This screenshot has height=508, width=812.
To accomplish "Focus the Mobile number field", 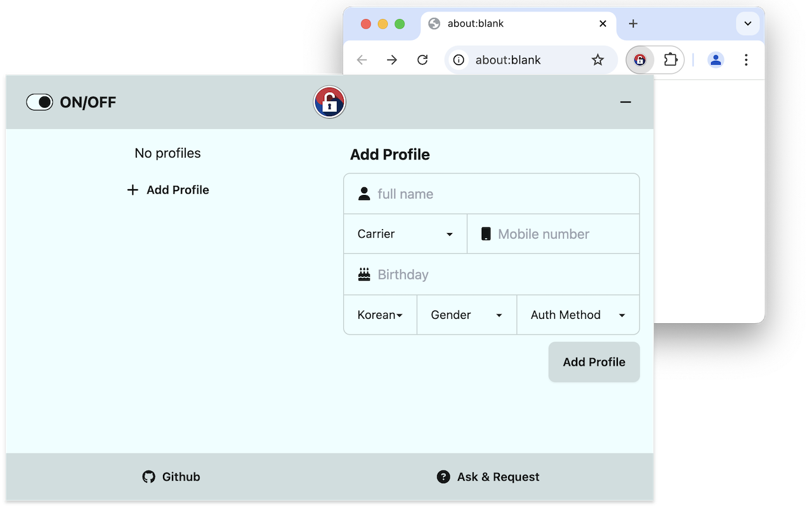I will pyautogui.click(x=553, y=234).
